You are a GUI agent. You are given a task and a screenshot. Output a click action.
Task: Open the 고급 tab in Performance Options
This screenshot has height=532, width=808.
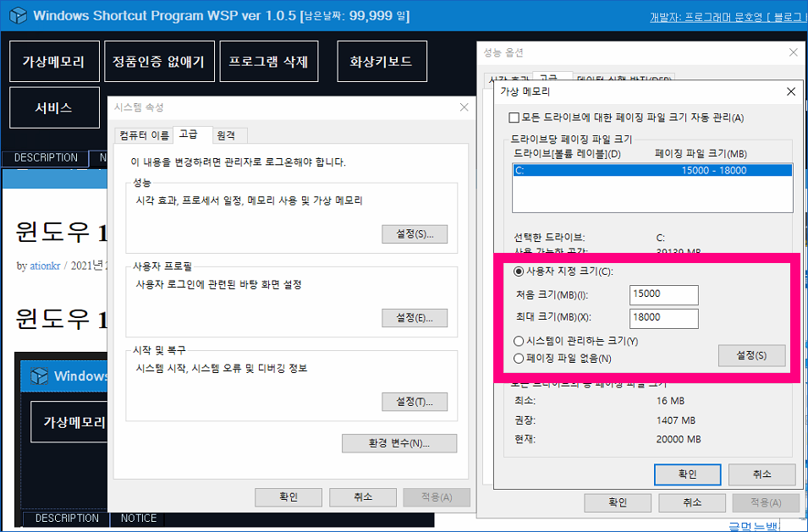coord(552,78)
